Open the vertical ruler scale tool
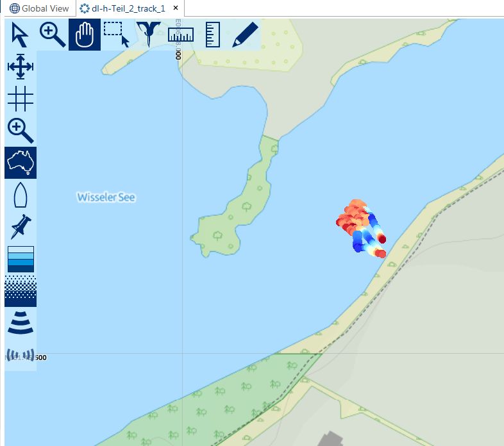The height and width of the screenshot is (446, 504). tap(213, 35)
